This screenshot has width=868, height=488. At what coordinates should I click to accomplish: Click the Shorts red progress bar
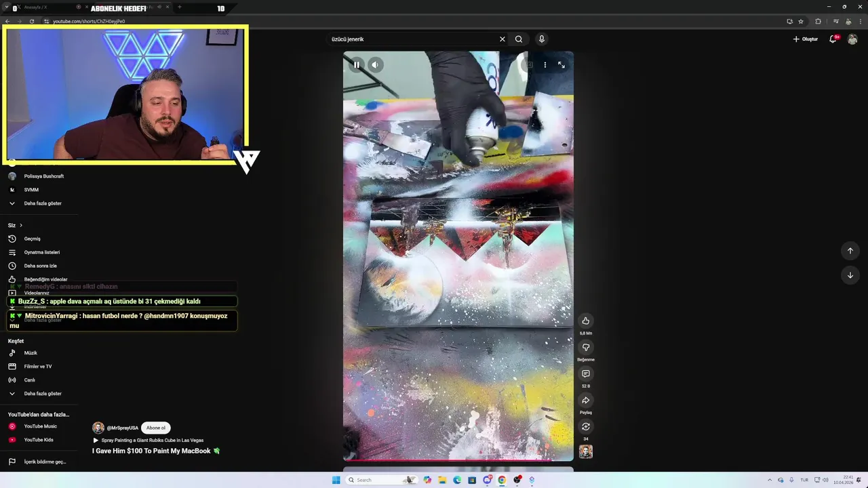point(458,460)
